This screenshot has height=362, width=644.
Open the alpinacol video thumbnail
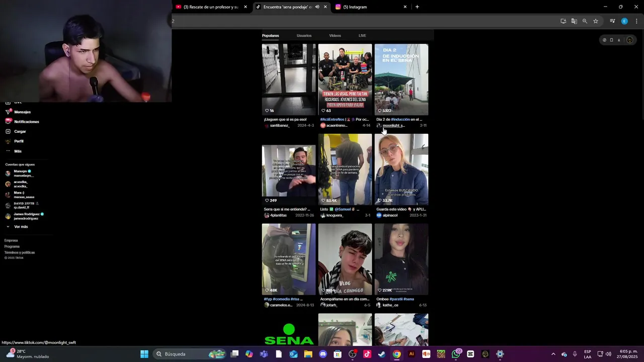(x=401, y=169)
